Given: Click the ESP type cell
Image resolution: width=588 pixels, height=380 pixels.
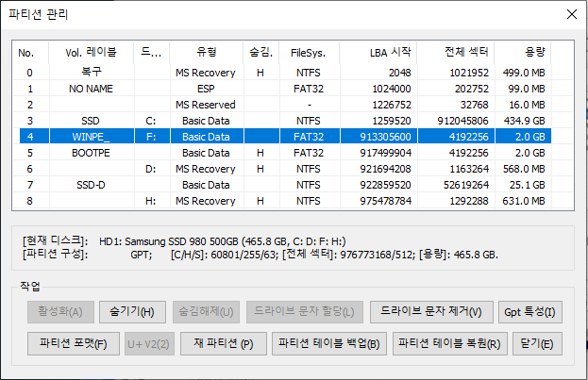Looking at the screenshot, I should click(206, 89).
